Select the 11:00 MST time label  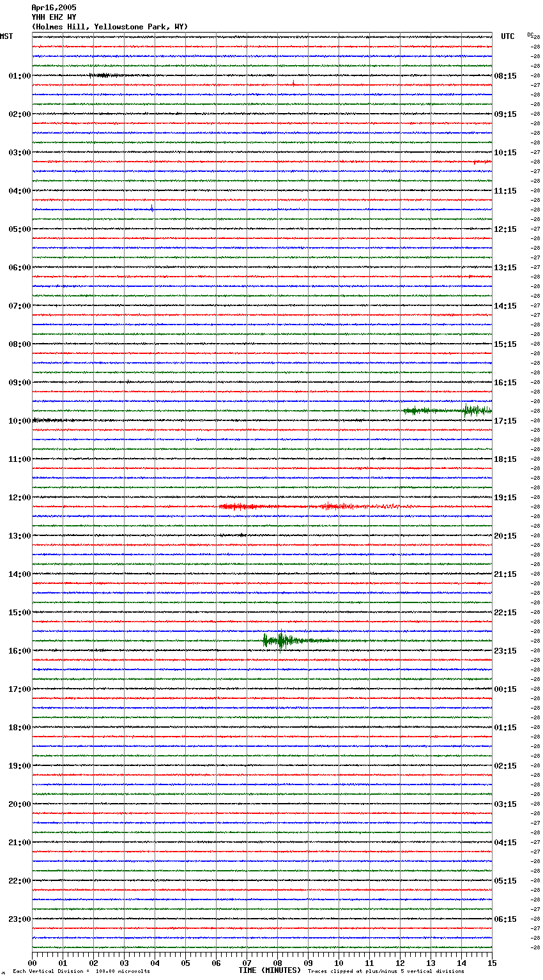[20, 459]
